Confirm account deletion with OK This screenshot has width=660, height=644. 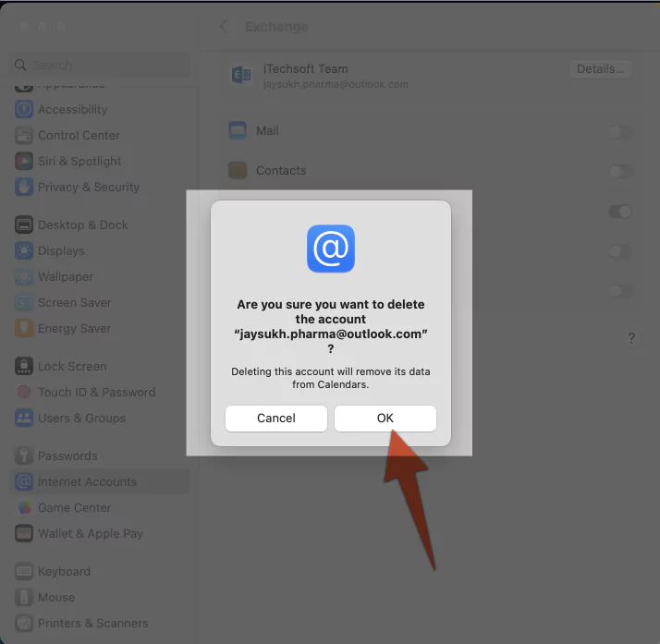[x=385, y=419]
